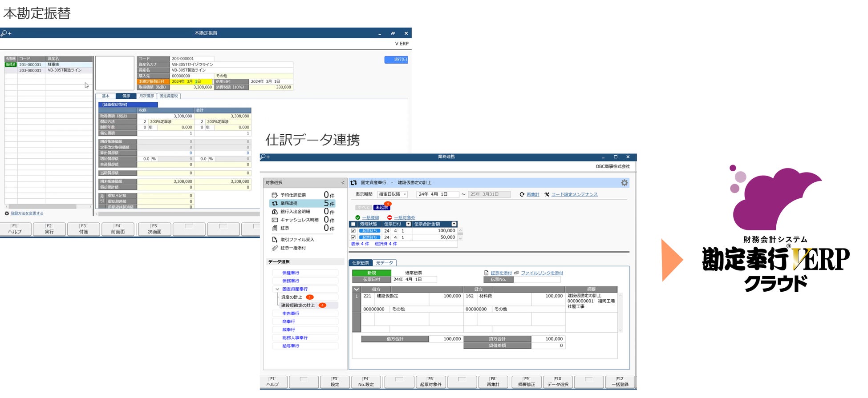Uncheck the 100,000 voucher row checkbox

point(353,231)
